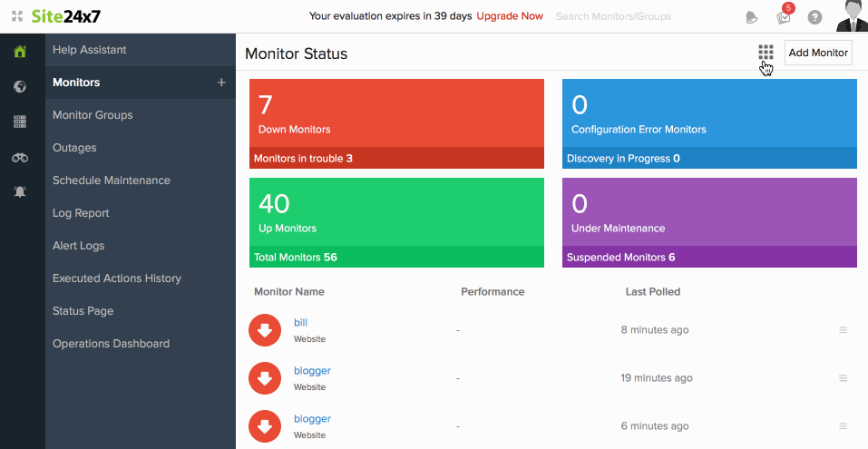
Task: Click the Add Monitor button
Action: [818, 53]
